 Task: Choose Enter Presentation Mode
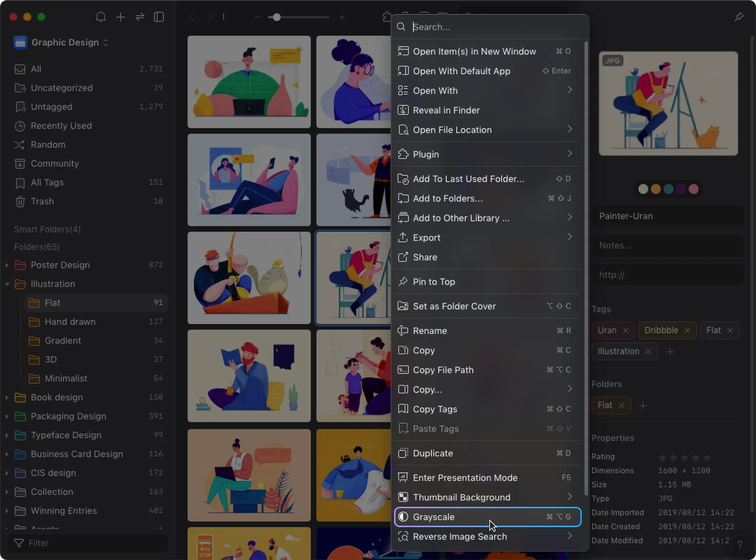coord(487,478)
